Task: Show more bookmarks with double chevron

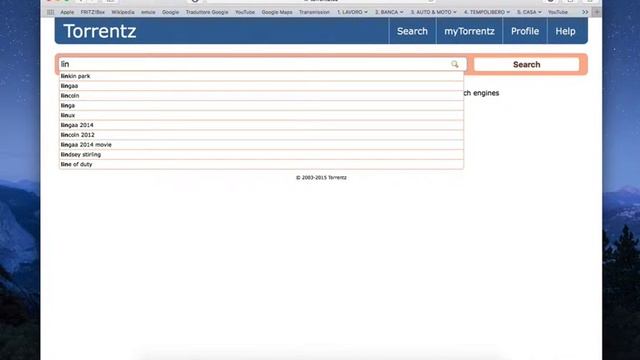Action: pyautogui.click(x=585, y=12)
